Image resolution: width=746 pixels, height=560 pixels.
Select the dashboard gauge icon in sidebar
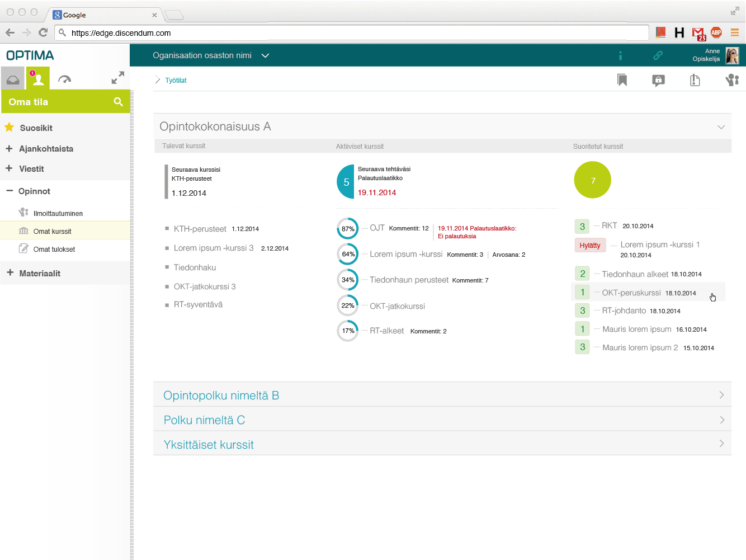pyautogui.click(x=64, y=79)
